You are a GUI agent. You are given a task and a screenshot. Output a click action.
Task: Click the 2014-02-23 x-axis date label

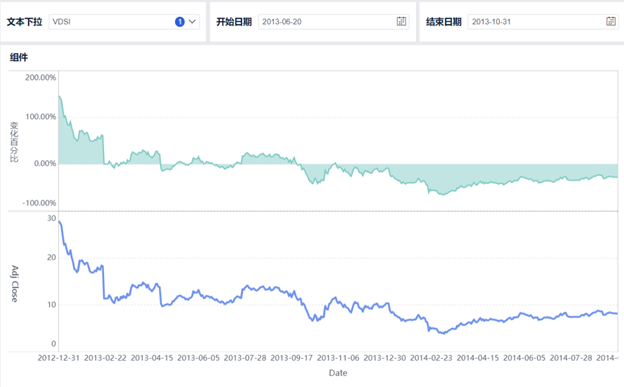[x=431, y=358]
